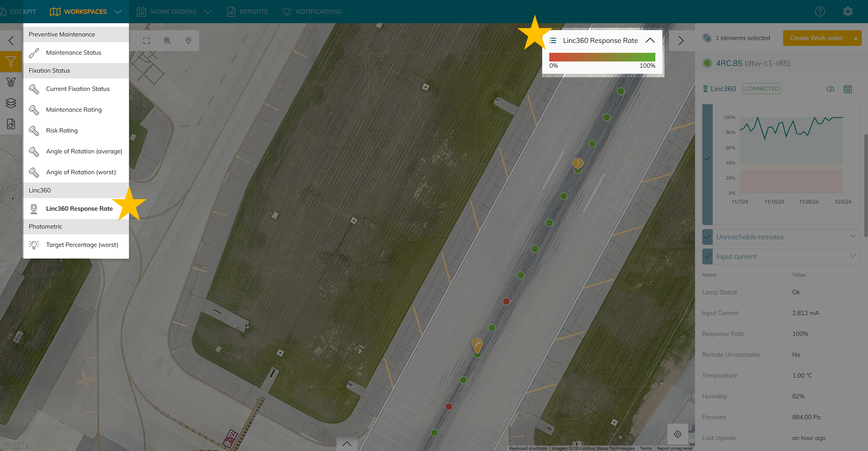Click the gauge icon beside CONNECTED badge
Viewport: 868px width, 451px height.
click(x=830, y=89)
